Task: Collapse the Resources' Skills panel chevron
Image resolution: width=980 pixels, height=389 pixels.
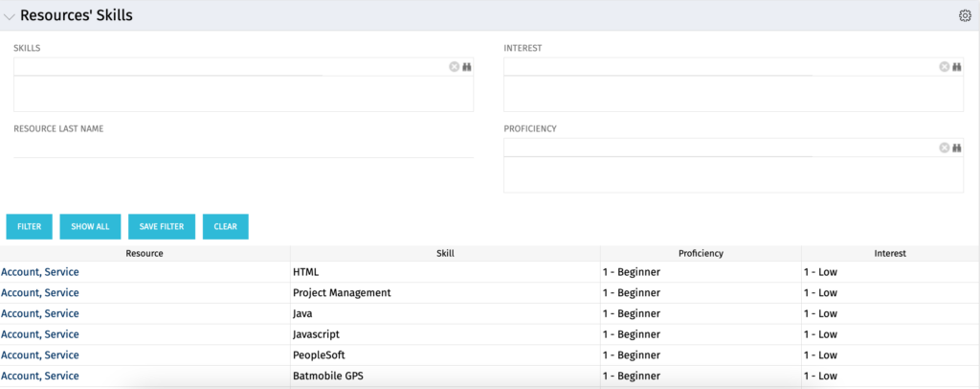Action: (x=9, y=17)
